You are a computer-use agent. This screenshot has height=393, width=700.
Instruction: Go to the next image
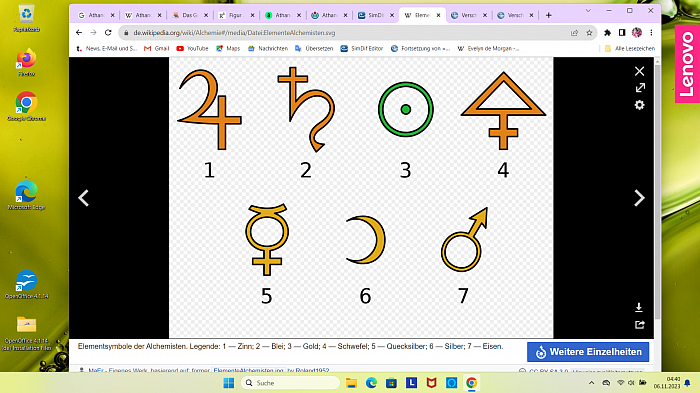point(639,198)
